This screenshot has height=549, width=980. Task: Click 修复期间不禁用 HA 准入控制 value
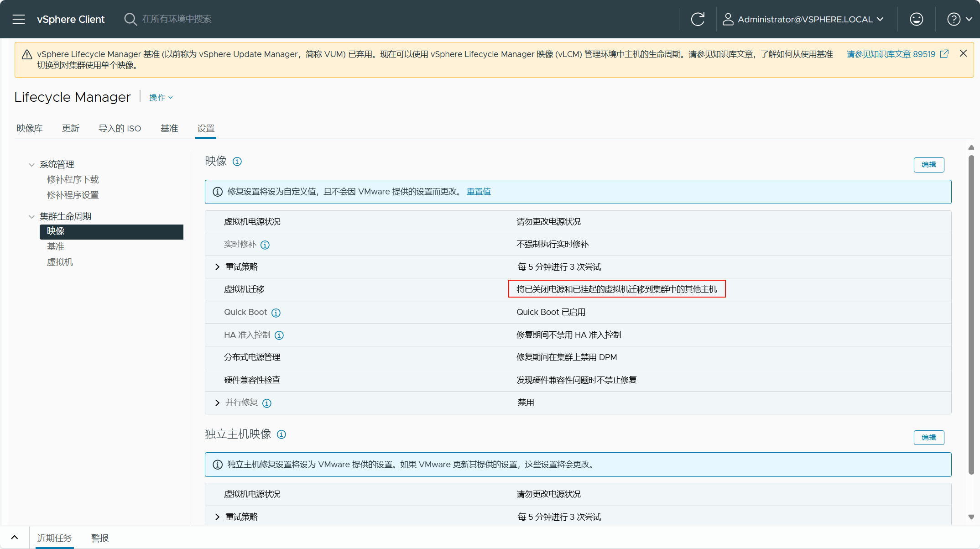click(x=568, y=335)
